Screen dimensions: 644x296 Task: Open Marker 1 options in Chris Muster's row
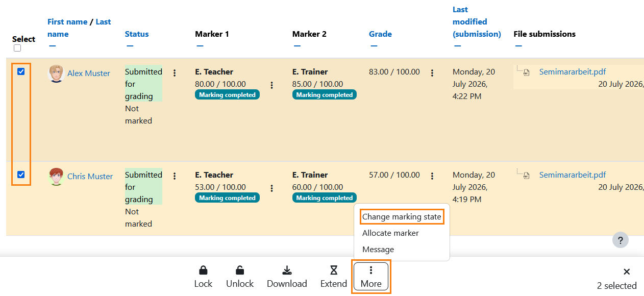pyautogui.click(x=271, y=188)
